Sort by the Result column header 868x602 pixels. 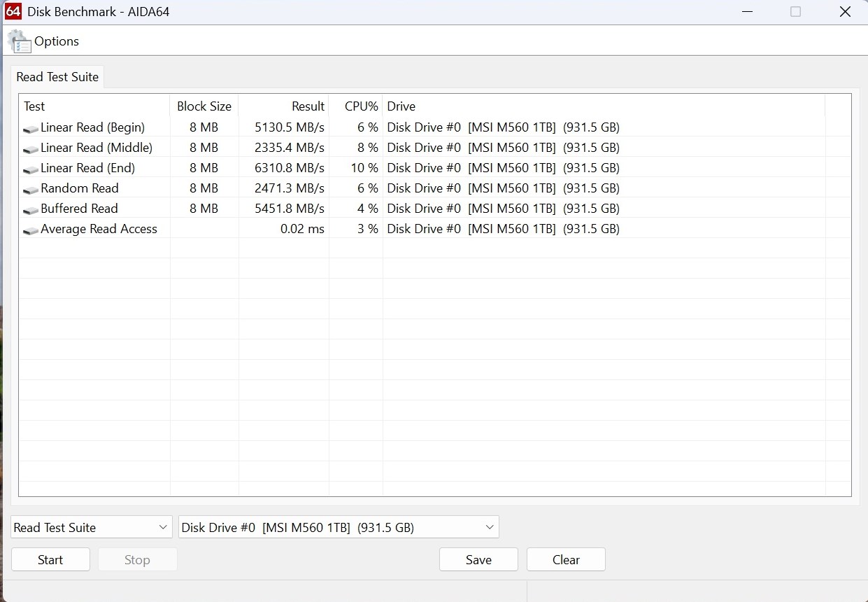click(283, 106)
